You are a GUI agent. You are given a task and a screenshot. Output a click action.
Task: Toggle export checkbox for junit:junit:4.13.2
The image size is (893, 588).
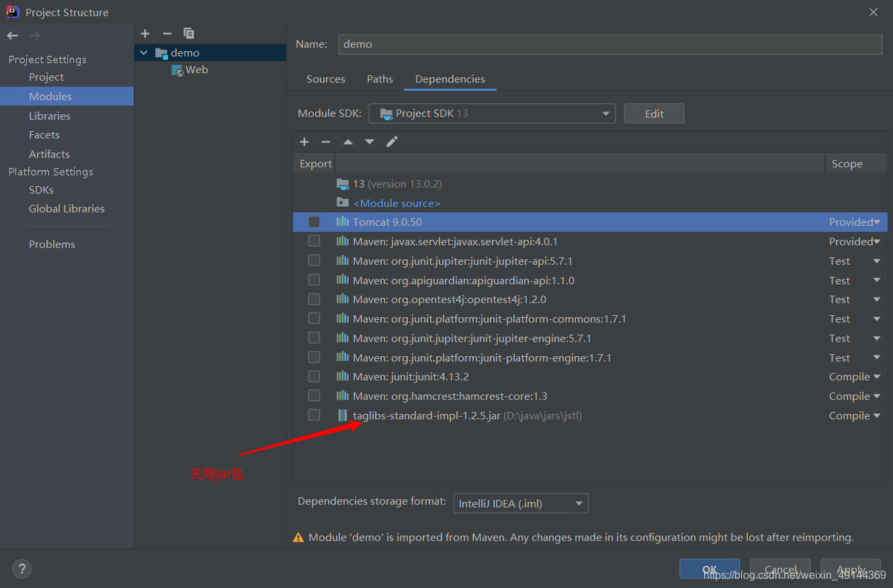(314, 376)
